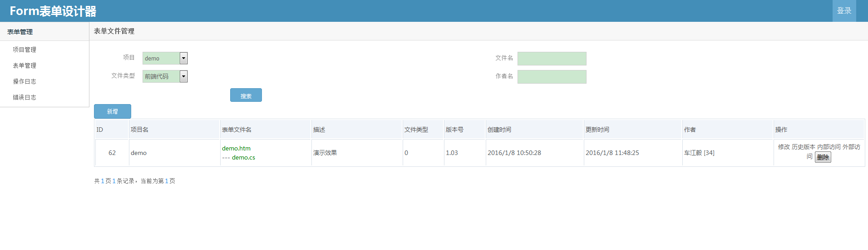Open 操作日志 in the sidebar

click(25, 81)
